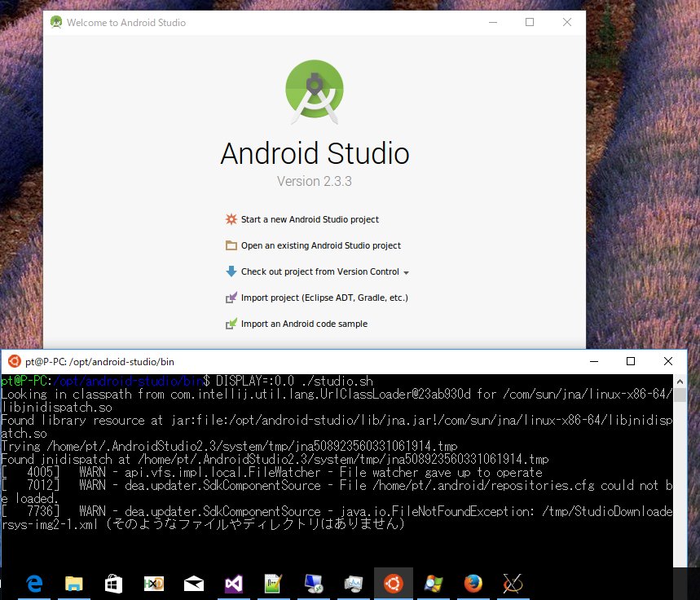Click the import icon beside Import project

click(x=231, y=298)
